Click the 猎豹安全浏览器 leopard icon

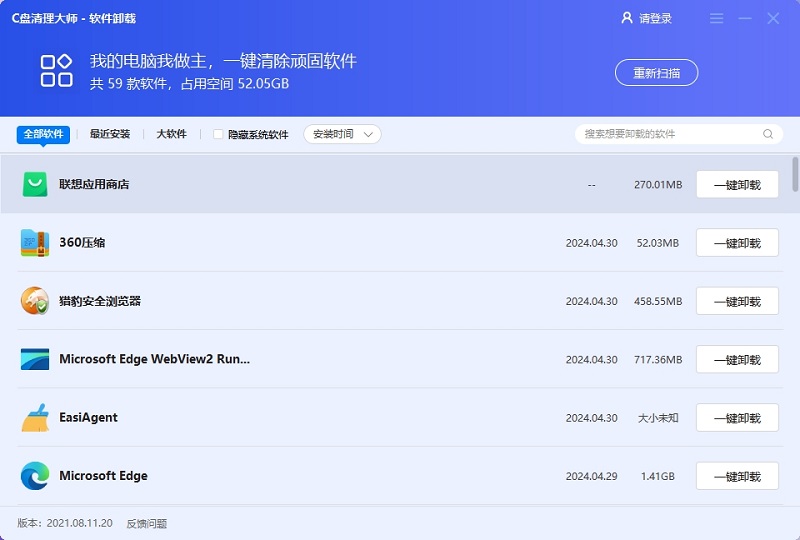tap(35, 301)
